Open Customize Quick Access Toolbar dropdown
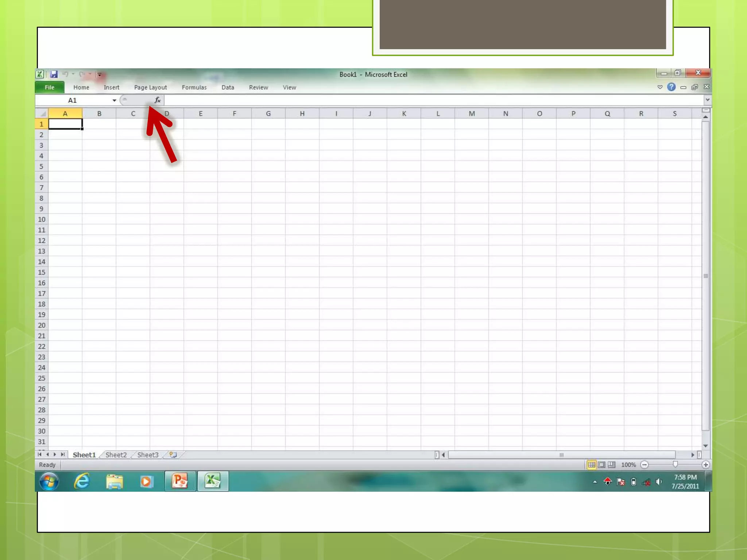The width and height of the screenshot is (747, 560). point(100,75)
